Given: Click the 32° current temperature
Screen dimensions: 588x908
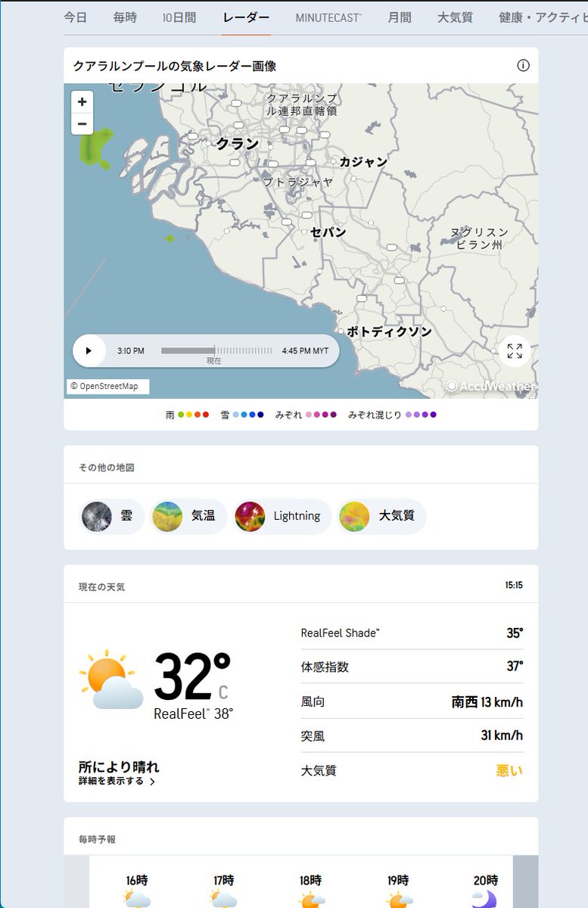Looking at the screenshot, I should (191, 677).
